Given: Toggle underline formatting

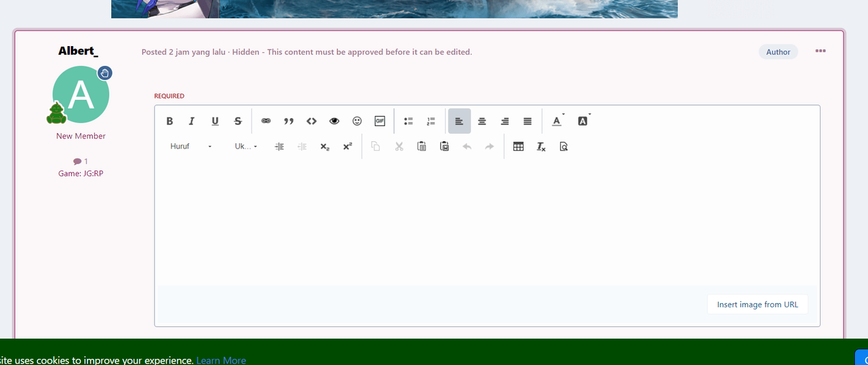Looking at the screenshot, I should click(215, 121).
